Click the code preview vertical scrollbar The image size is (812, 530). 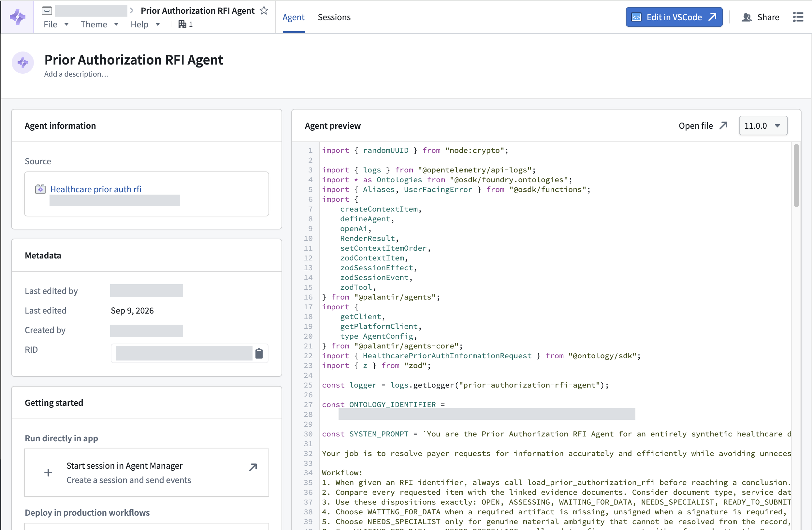coord(796,175)
